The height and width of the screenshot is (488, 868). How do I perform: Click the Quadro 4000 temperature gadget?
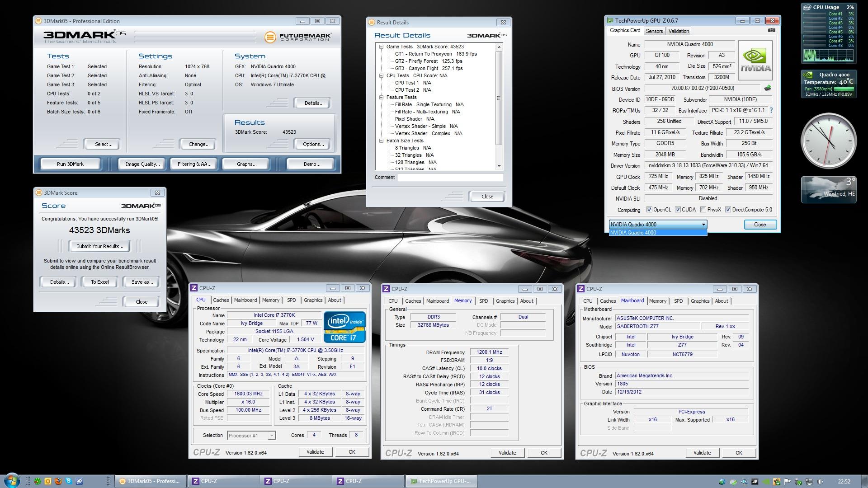829,84
